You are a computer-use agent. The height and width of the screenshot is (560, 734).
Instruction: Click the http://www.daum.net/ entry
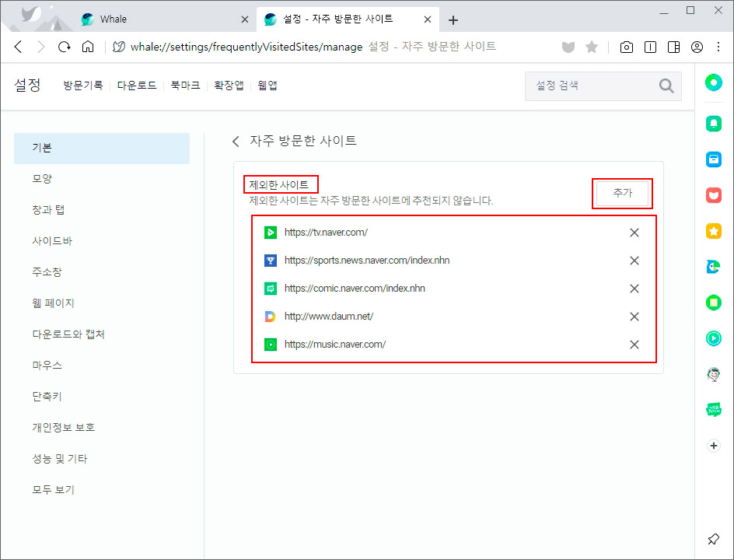[329, 317]
